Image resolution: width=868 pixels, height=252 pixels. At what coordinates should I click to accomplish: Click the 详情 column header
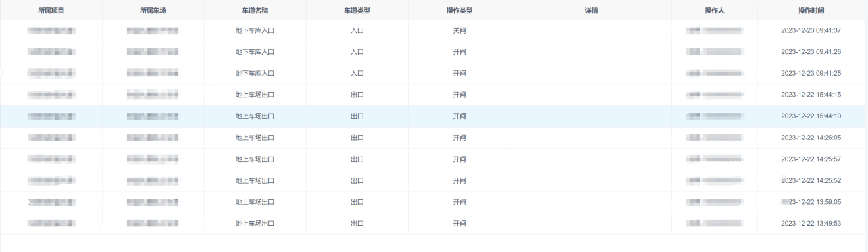coord(591,11)
